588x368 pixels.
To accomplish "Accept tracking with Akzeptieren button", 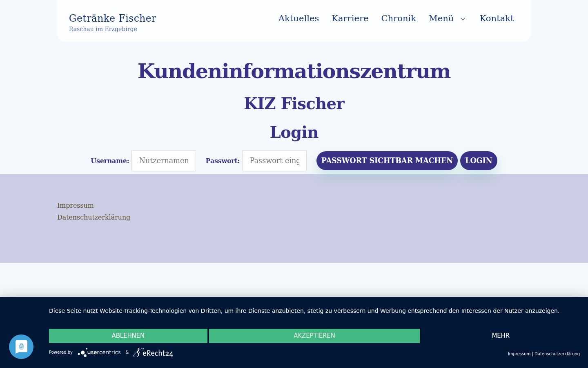I will (314, 336).
